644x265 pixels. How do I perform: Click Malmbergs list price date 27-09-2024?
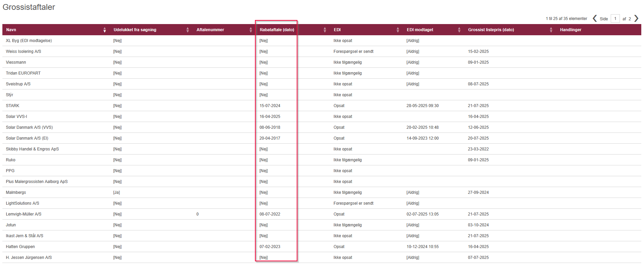478,192
